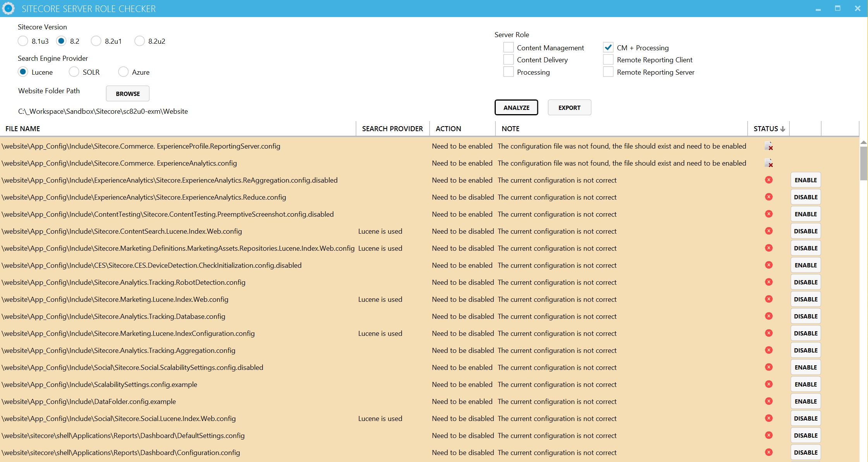Click red error icon for Tracking.RobotDetection.config row
Screen dimensions: 868x462
pyautogui.click(x=769, y=282)
